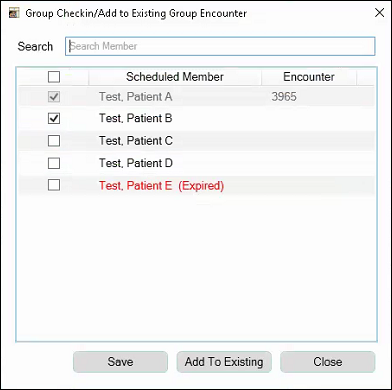Select the red Test, Patient E (Expired) entry
This screenshot has height=390, width=392.
tap(161, 186)
